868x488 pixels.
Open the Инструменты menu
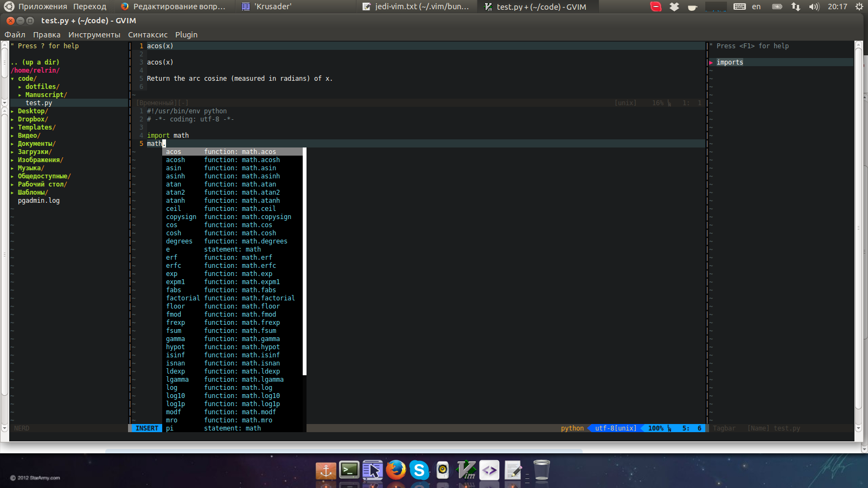pos(94,35)
